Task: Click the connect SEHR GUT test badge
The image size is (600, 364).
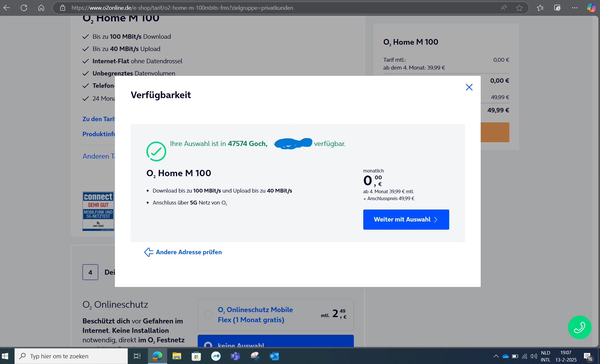Action: tap(98, 211)
